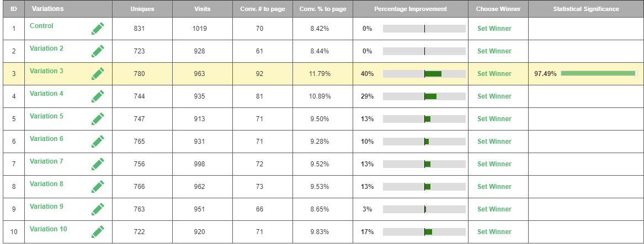
Task: Click Variation 4's percentage improvement bar
Action: pos(424,96)
